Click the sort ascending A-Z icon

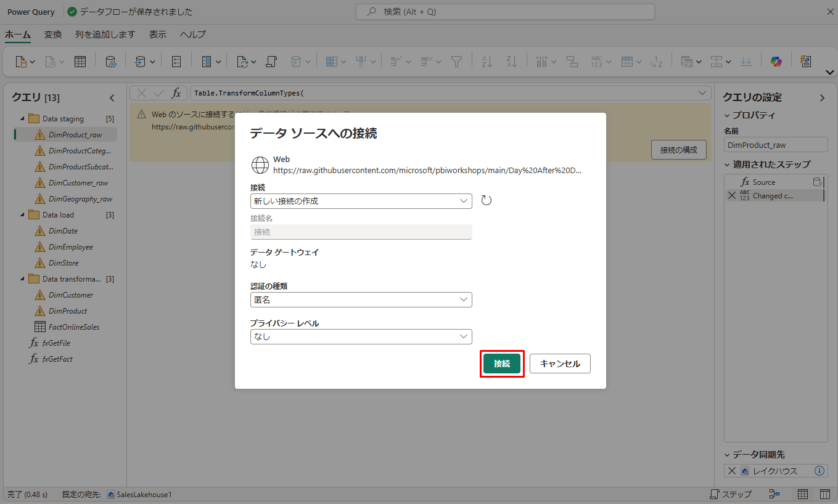click(x=487, y=61)
